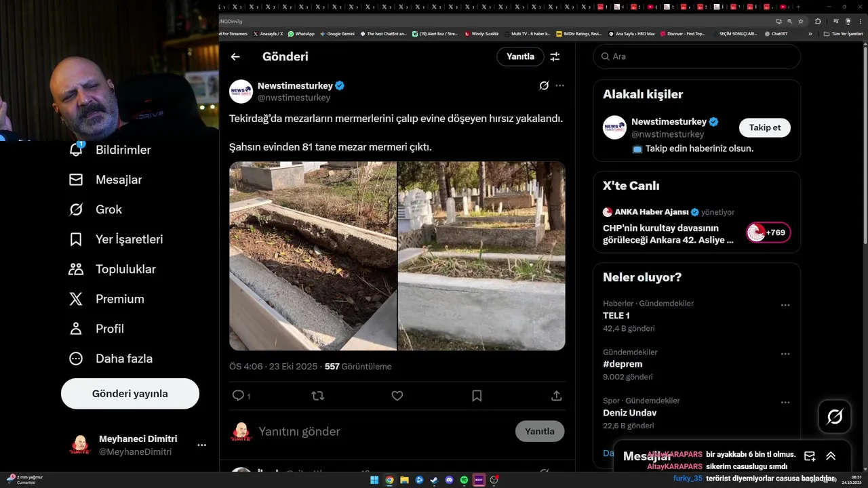Screen dimensions: 868x488
Task: Go back using the Gönderi back arrow
Action: 235,57
